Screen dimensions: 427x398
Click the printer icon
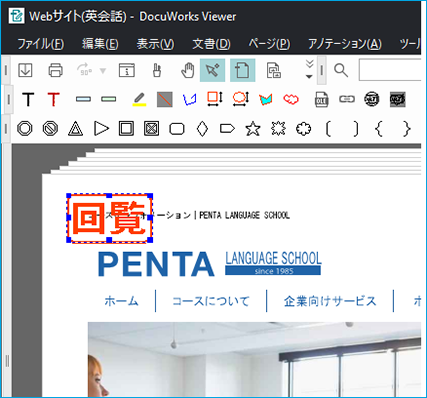55,70
